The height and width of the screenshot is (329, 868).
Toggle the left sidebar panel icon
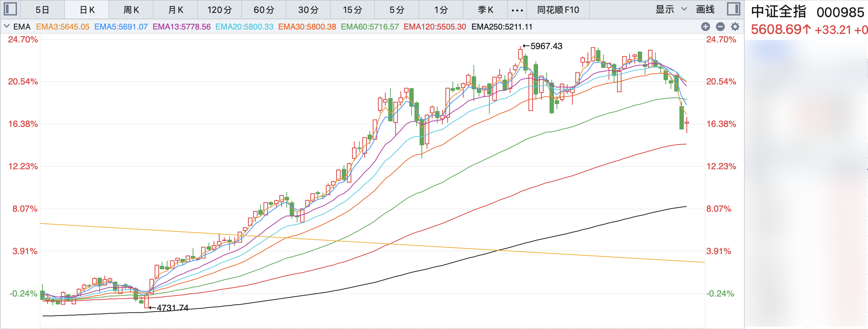10,9
